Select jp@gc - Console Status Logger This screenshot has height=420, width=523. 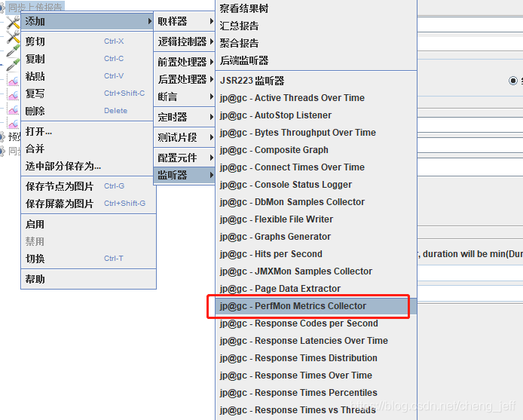317,185
